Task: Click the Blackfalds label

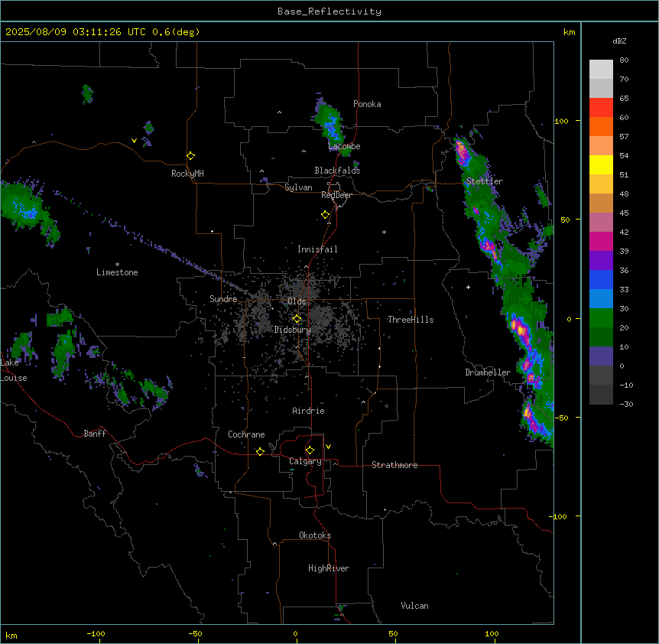Action: (337, 171)
